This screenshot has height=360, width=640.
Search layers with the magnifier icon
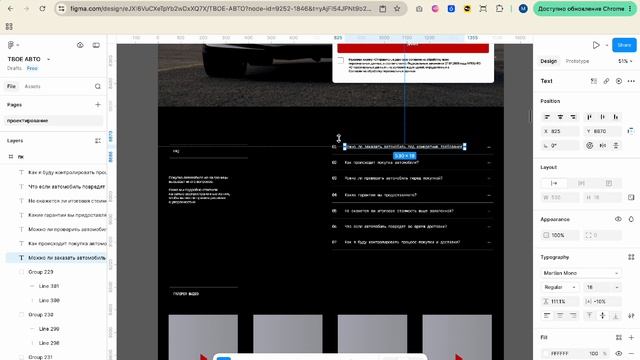click(x=98, y=87)
